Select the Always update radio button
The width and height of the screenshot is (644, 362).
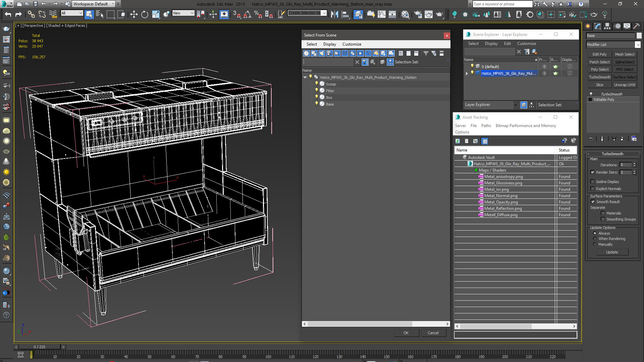coord(595,233)
